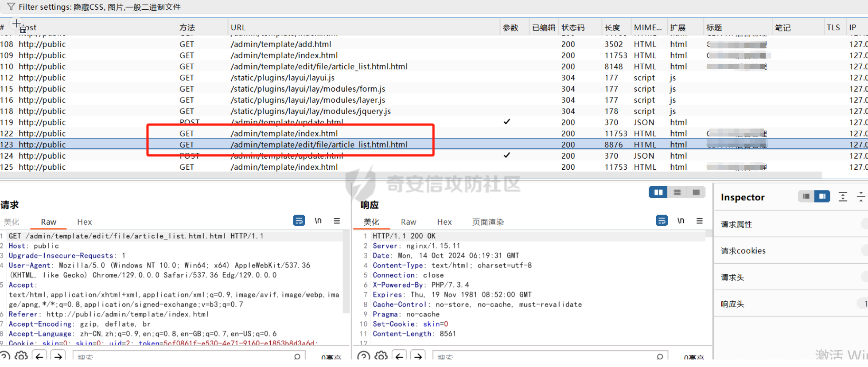Sort table by IP column
Screen dimensions: 868x367
pyautogui.click(x=857, y=27)
